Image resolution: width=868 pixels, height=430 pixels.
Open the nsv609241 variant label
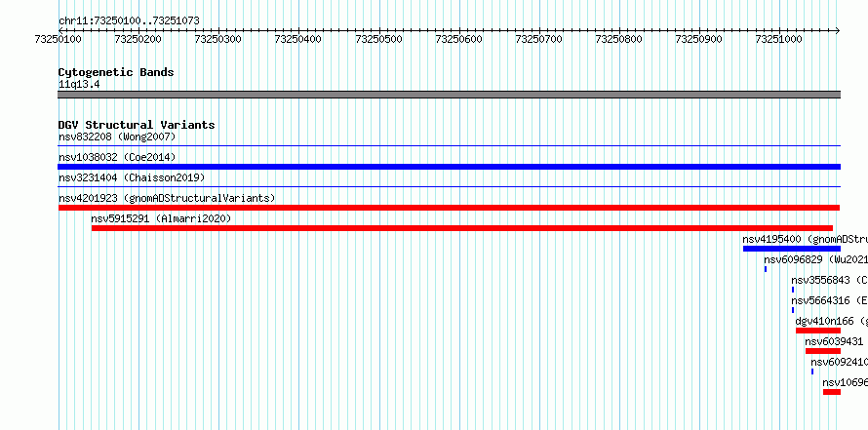coord(839,362)
